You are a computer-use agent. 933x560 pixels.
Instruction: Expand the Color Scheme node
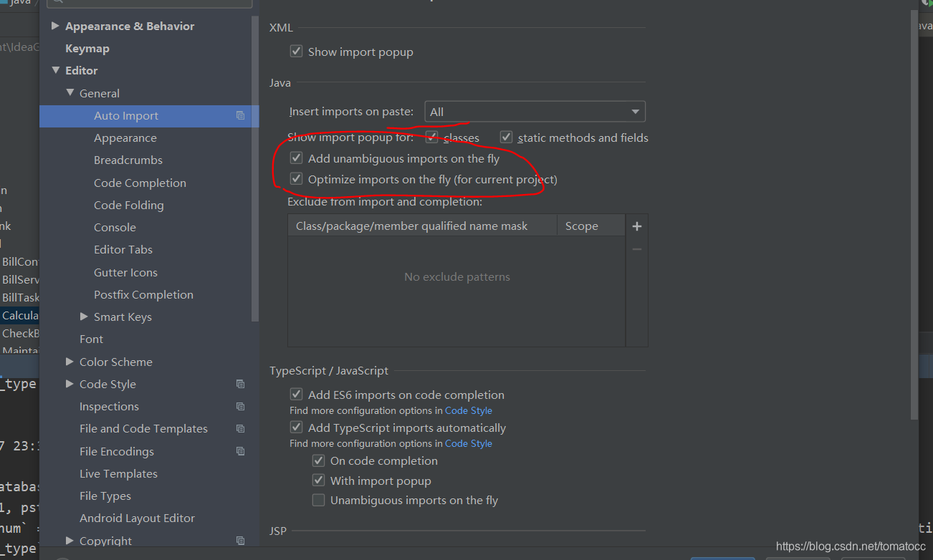click(70, 362)
